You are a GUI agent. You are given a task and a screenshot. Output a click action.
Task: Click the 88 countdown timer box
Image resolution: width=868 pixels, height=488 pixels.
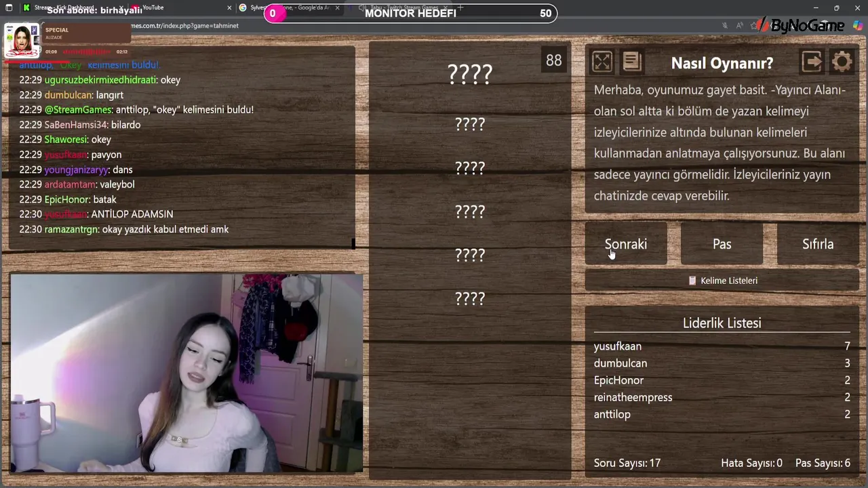(x=554, y=60)
